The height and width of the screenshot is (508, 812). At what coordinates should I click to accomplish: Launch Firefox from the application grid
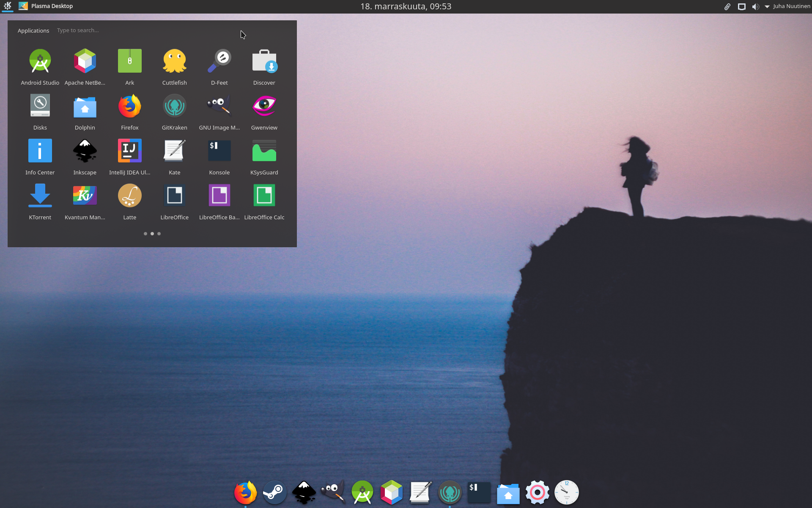click(x=130, y=112)
